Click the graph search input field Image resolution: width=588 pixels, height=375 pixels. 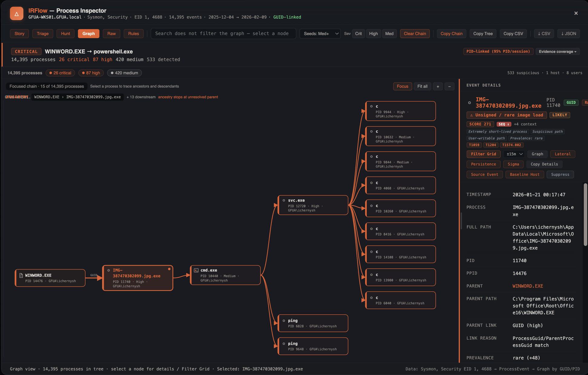coord(223,34)
